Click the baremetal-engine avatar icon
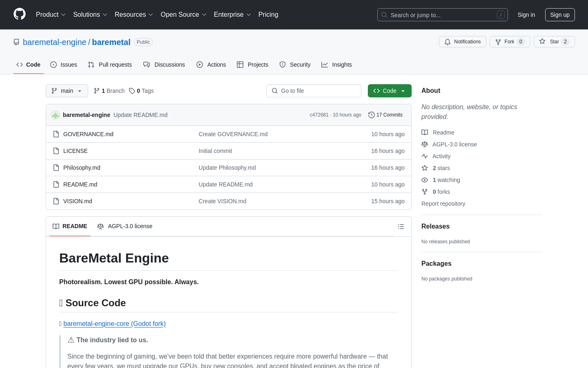Image resolution: width=588 pixels, height=368 pixels. point(56,115)
